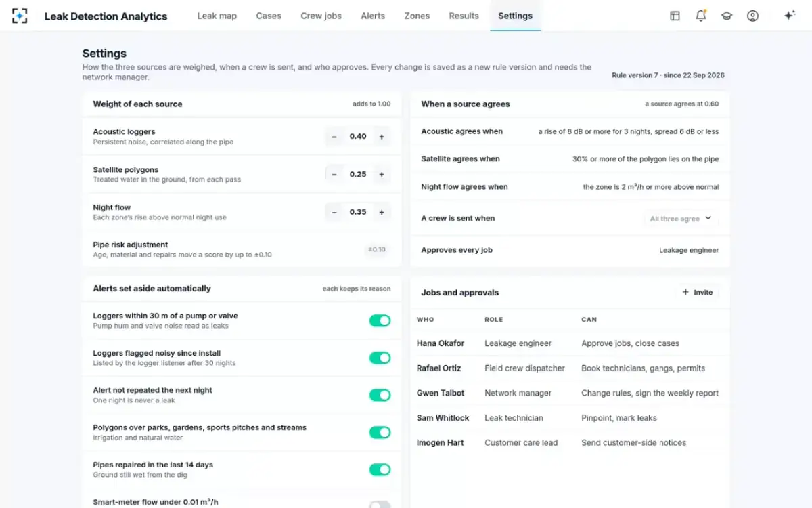Open the sparkle AI assistant icon

coord(789,16)
